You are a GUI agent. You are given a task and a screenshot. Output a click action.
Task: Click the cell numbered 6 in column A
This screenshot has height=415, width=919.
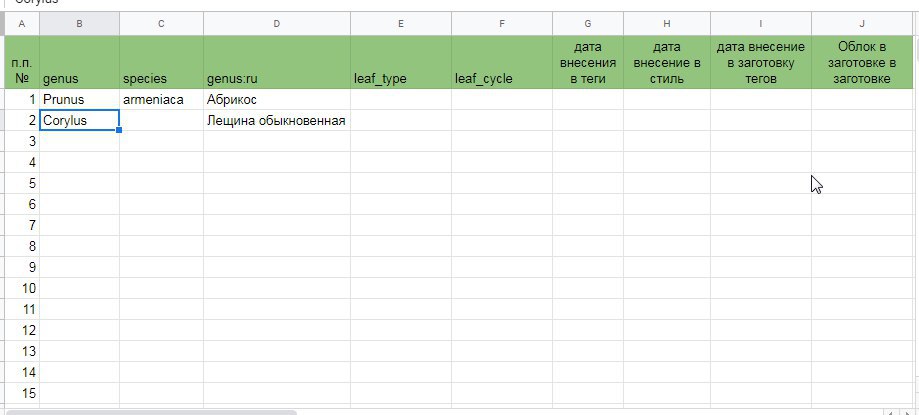click(22, 205)
